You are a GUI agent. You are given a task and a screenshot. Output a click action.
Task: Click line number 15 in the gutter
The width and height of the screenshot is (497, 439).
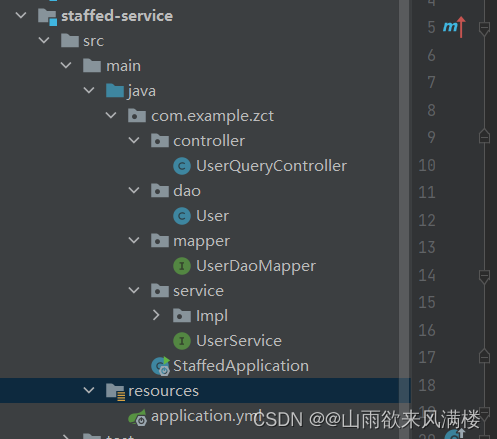click(x=427, y=302)
